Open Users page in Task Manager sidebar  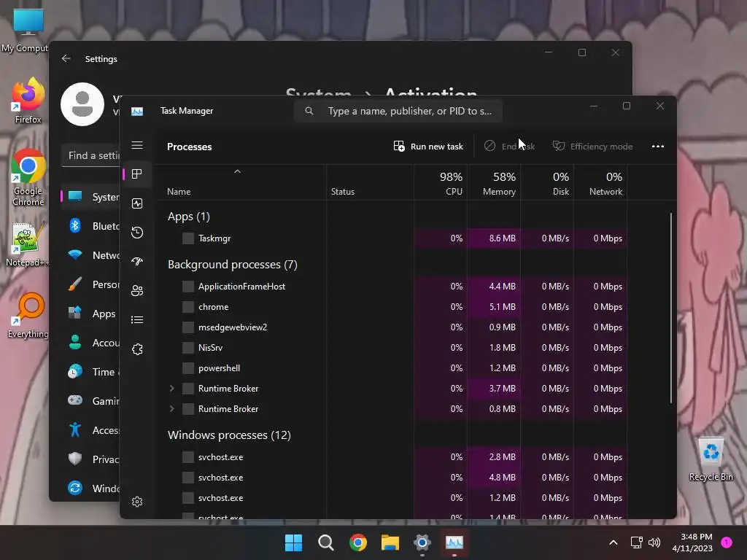point(137,290)
